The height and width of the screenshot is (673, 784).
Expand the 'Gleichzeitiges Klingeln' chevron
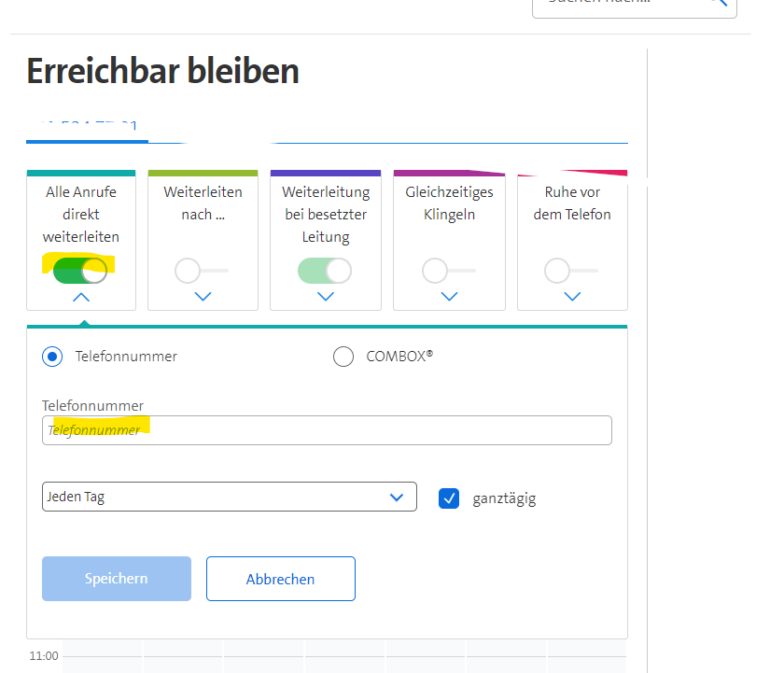click(449, 297)
